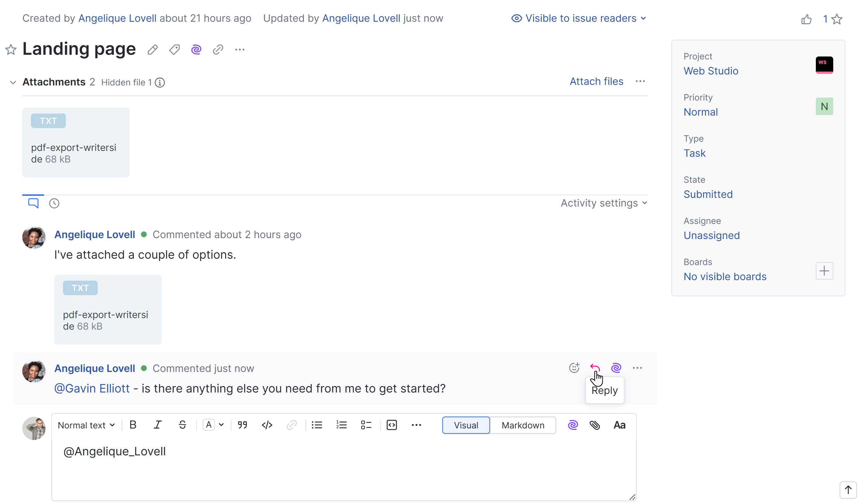Switch the editor to Markdown mode

click(x=523, y=425)
